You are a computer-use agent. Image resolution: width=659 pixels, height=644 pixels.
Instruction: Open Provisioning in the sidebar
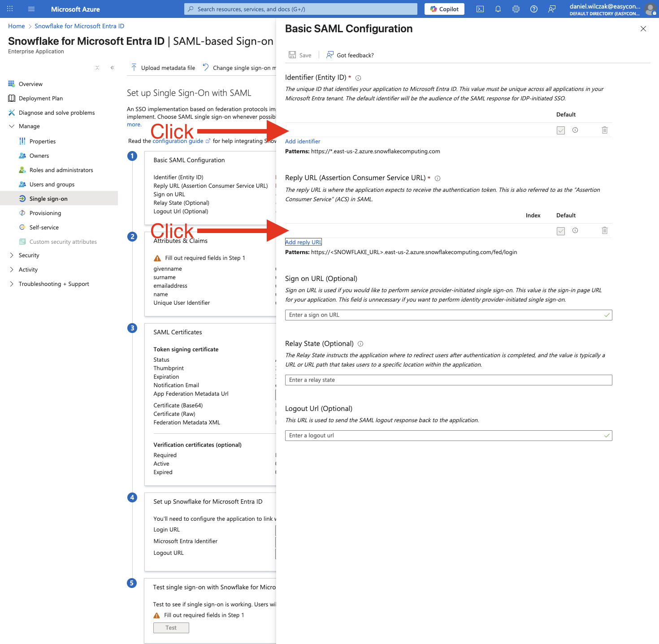pyautogui.click(x=45, y=213)
